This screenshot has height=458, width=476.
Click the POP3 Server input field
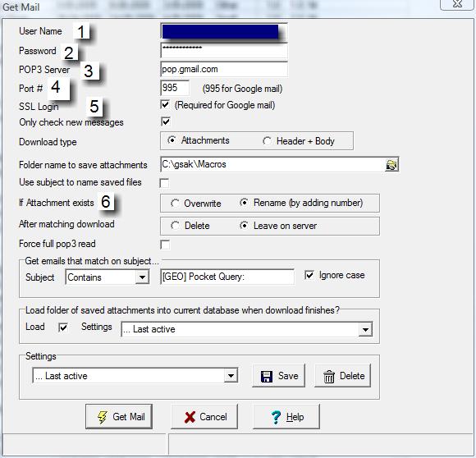224,69
